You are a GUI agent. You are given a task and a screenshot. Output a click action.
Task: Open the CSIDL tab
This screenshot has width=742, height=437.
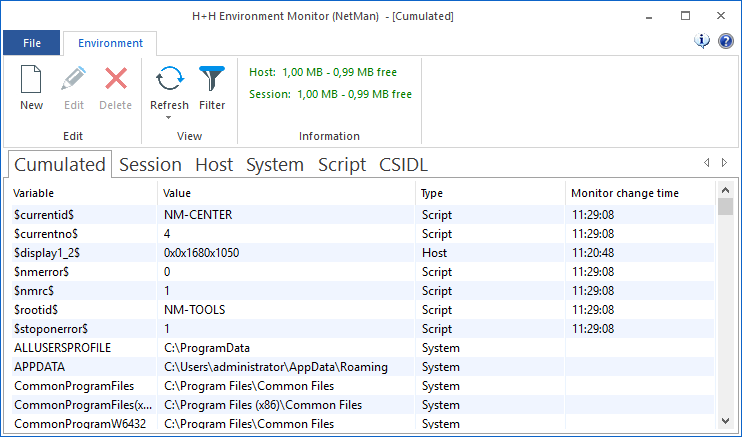[x=403, y=165]
